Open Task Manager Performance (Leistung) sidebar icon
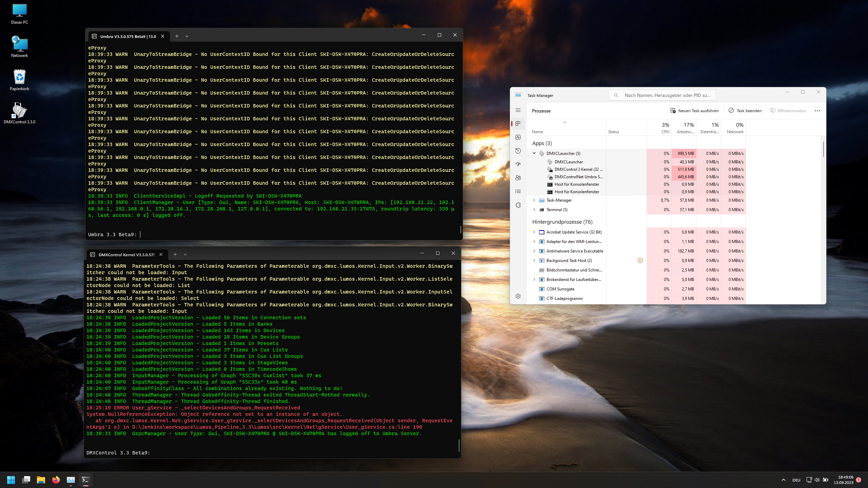 (x=518, y=137)
